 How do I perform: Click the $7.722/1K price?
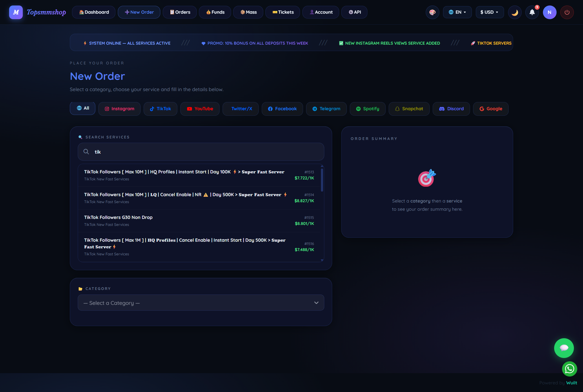click(x=304, y=178)
